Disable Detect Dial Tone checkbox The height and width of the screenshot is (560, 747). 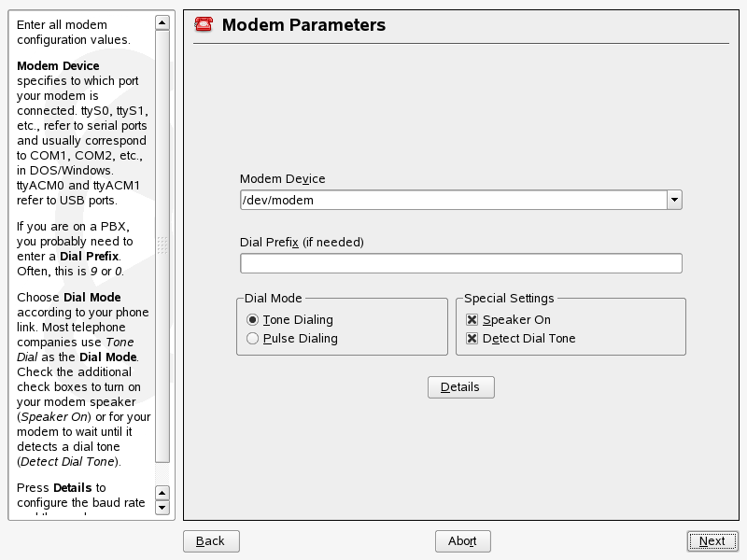[x=472, y=339]
